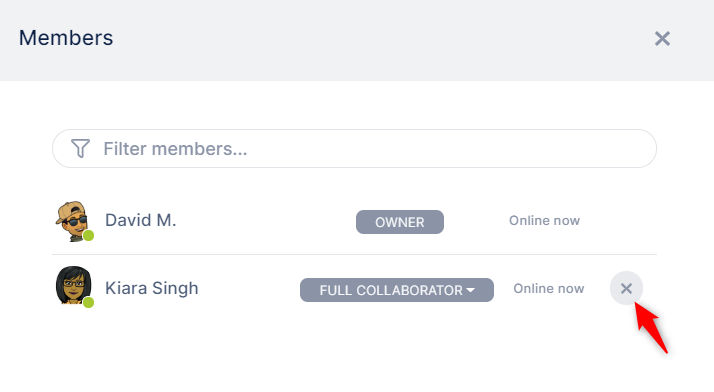Select the David M. name label
The image size is (714, 392).
[140, 220]
